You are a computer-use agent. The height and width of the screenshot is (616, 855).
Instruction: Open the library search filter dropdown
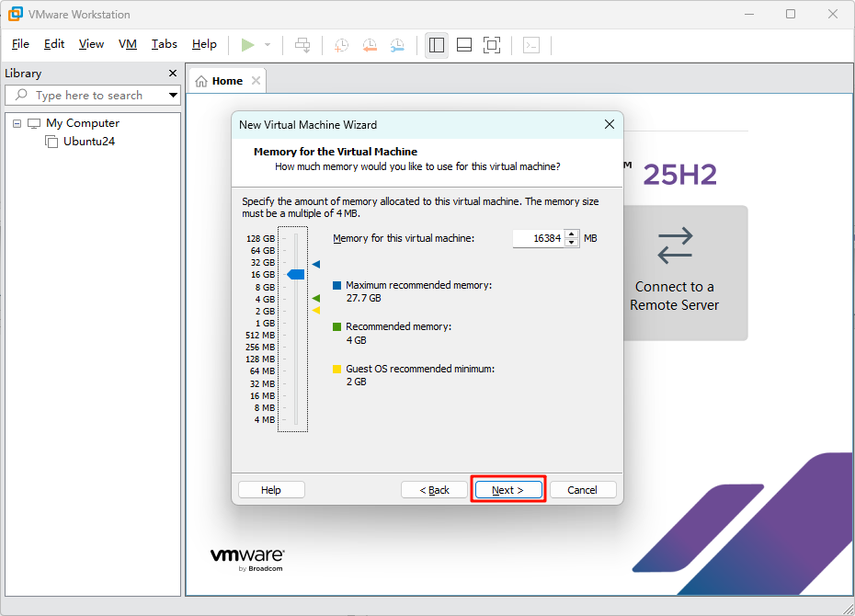click(x=174, y=95)
